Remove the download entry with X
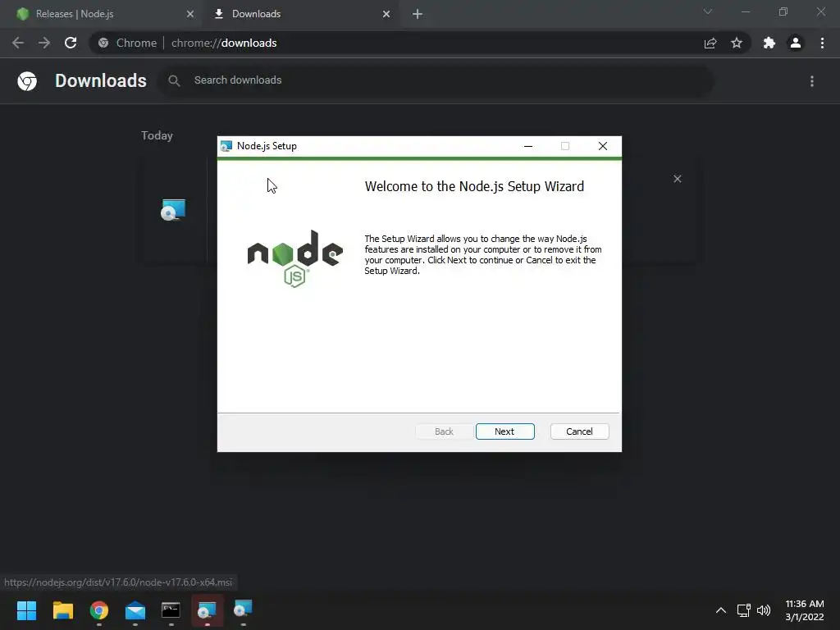Viewport: 840px width, 630px height. pos(677,179)
